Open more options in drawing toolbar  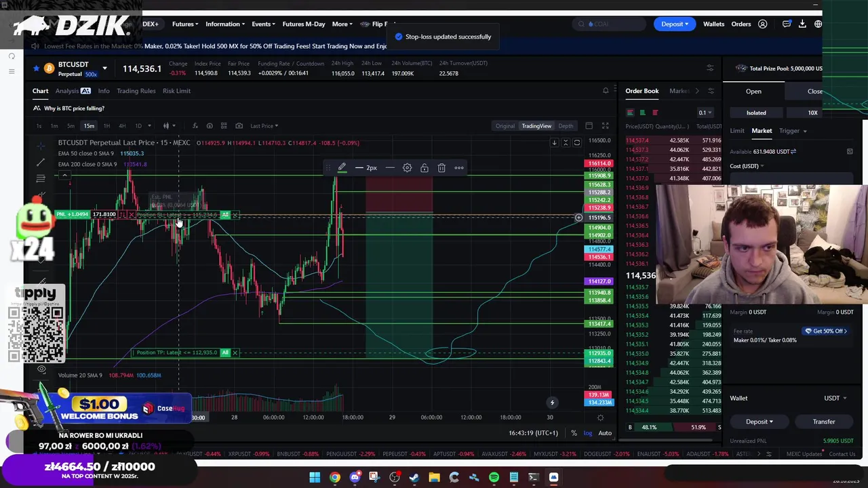click(x=459, y=167)
